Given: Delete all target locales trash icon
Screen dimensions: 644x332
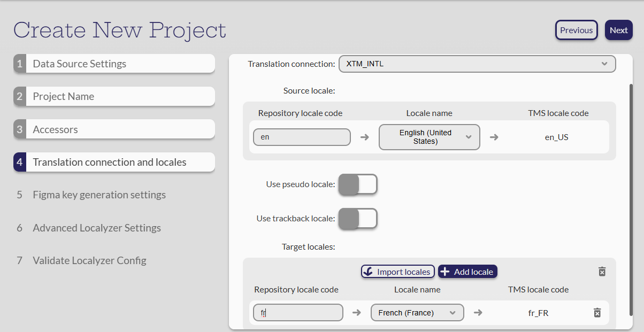Looking at the screenshot, I should pyautogui.click(x=602, y=272).
